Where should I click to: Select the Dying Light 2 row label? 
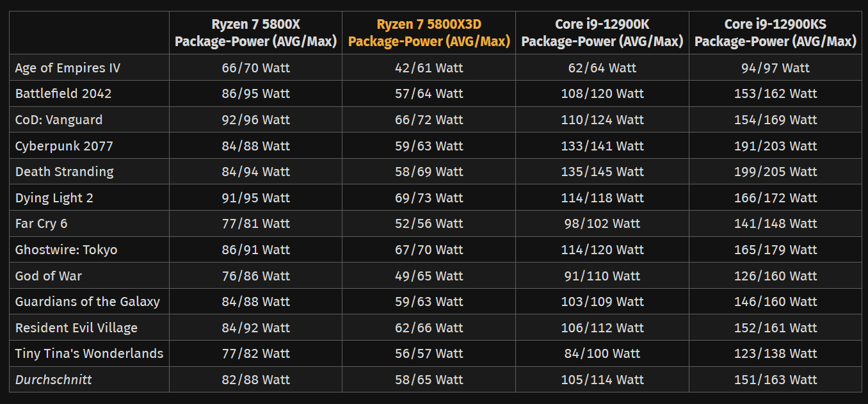coord(54,198)
